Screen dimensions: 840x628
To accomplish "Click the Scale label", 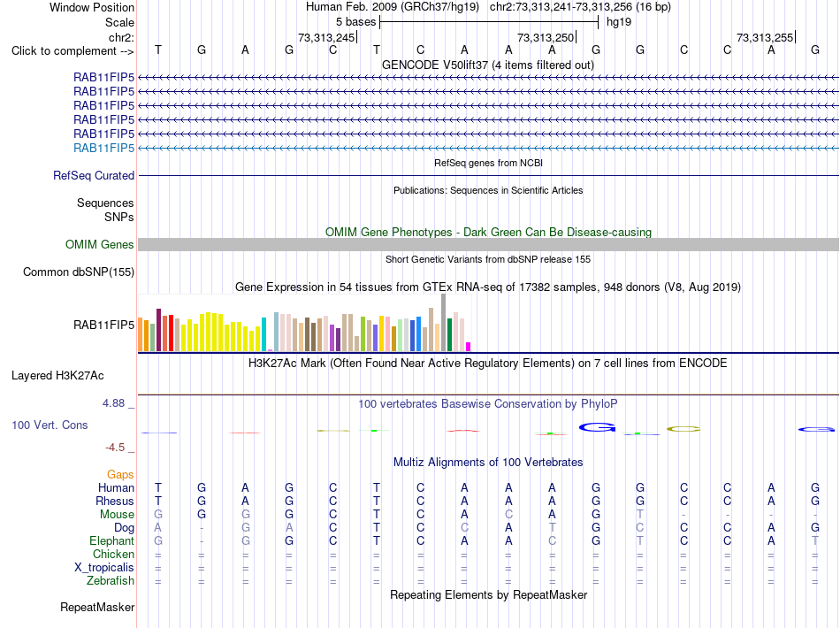I will point(119,22).
